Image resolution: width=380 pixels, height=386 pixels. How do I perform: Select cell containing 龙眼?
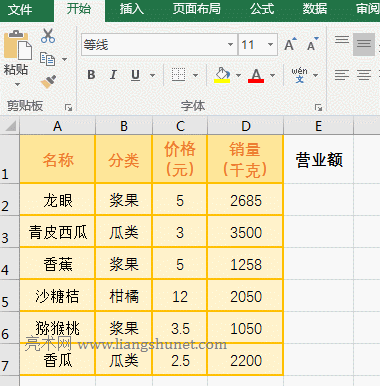point(57,200)
